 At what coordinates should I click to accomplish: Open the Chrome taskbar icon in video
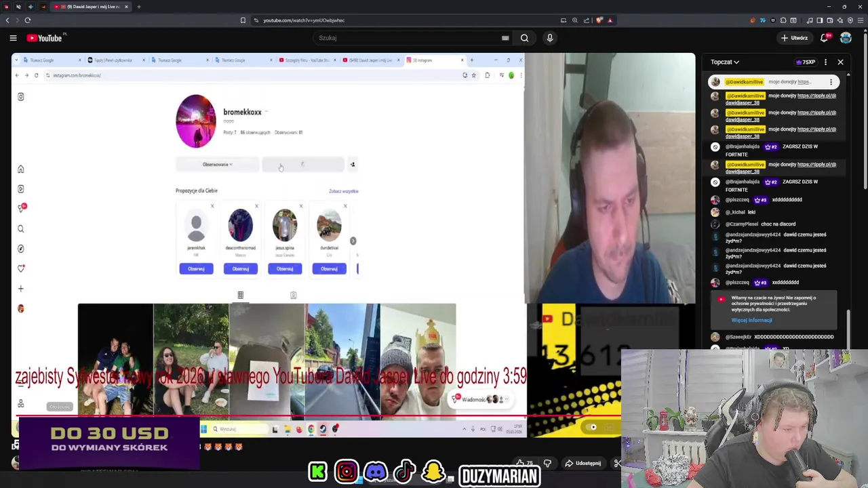coord(311,429)
